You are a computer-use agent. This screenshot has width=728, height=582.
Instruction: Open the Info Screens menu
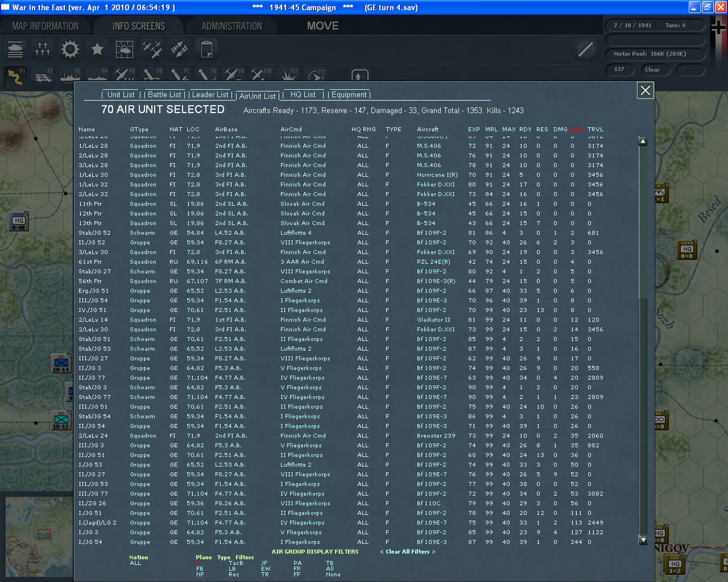point(139,26)
